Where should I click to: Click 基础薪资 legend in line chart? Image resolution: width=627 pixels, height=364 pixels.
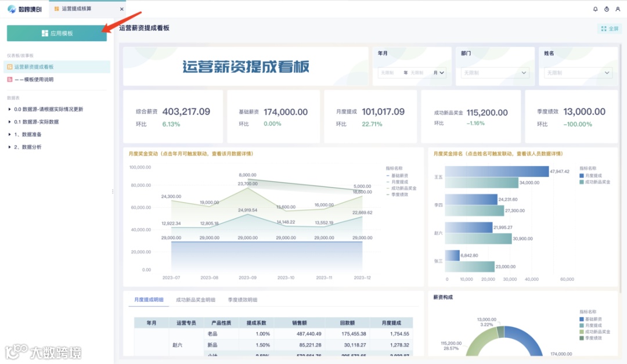(x=397, y=175)
